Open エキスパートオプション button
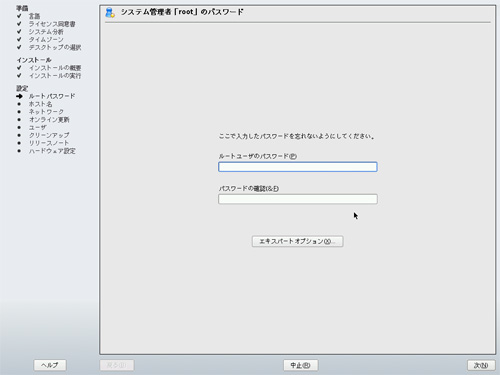The width and height of the screenshot is (500, 375). tap(297, 241)
